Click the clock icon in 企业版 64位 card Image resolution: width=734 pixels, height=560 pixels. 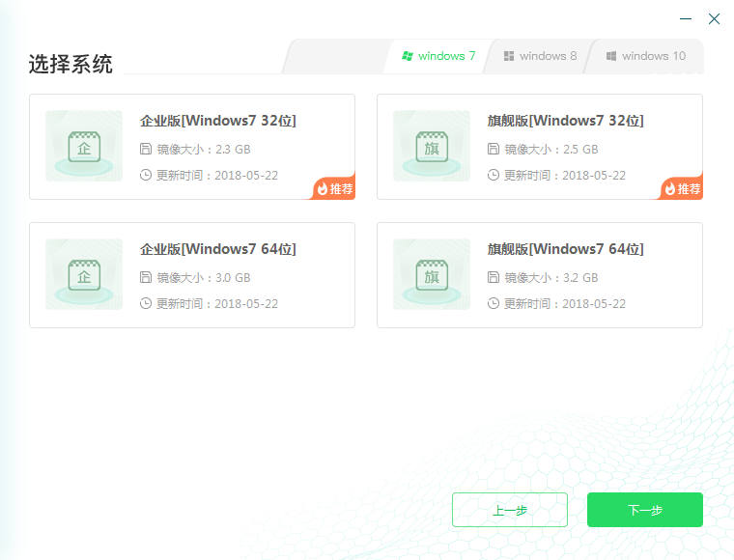tap(146, 303)
